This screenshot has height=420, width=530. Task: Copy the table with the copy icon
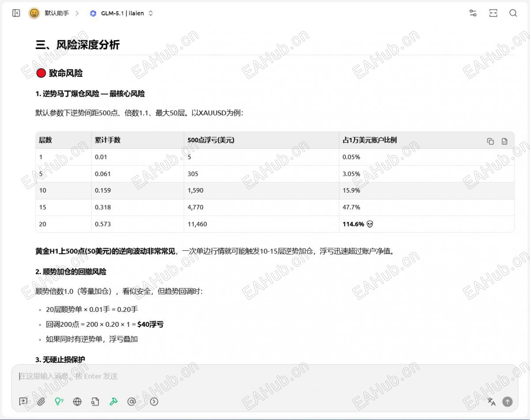[x=490, y=141]
